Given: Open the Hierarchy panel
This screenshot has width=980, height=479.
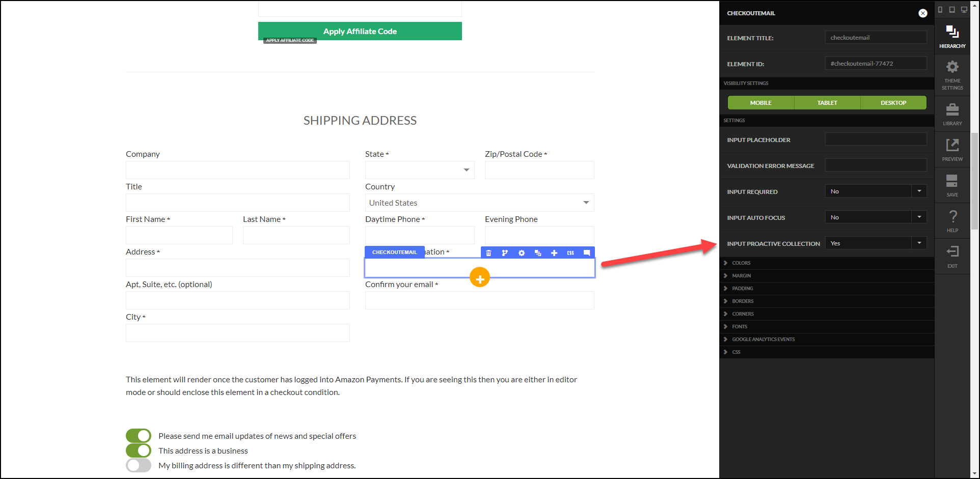Looking at the screenshot, I should click(952, 37).
